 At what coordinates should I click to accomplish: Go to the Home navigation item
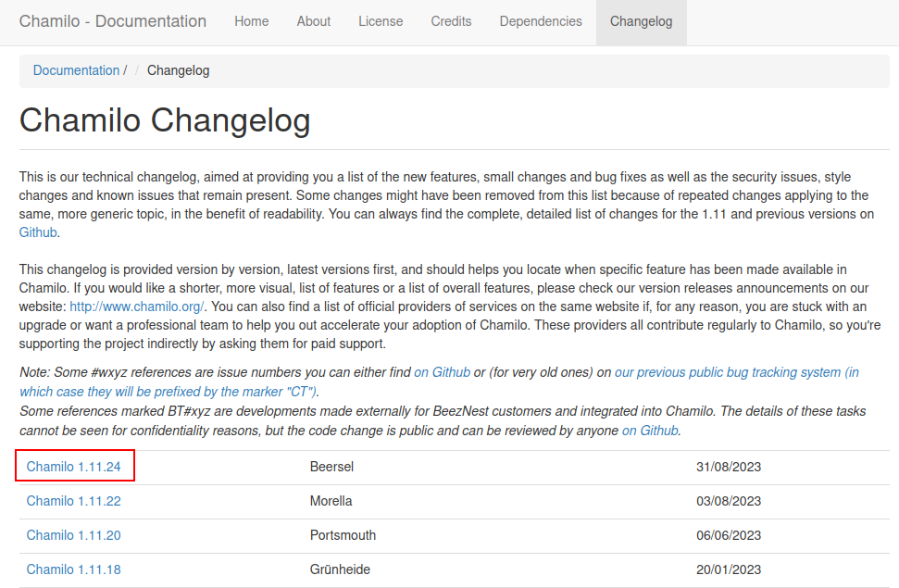251,21
